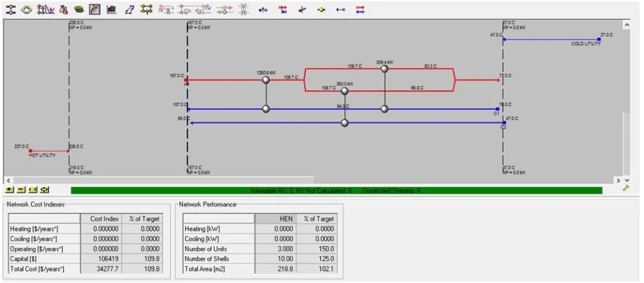Click the Cooling [$/years*] row label
644x283 pixels.
(x=44, y=239)
